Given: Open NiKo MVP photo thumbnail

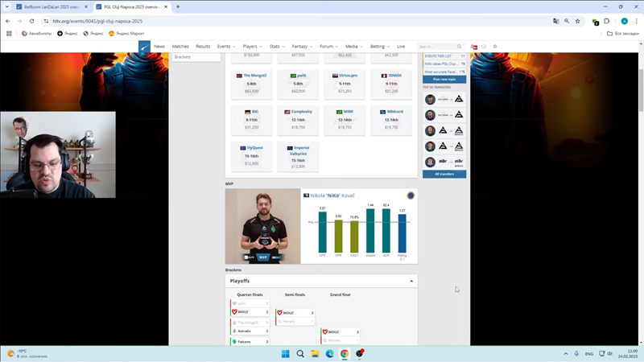Looking at the screenshot, I should pos(263,226).
